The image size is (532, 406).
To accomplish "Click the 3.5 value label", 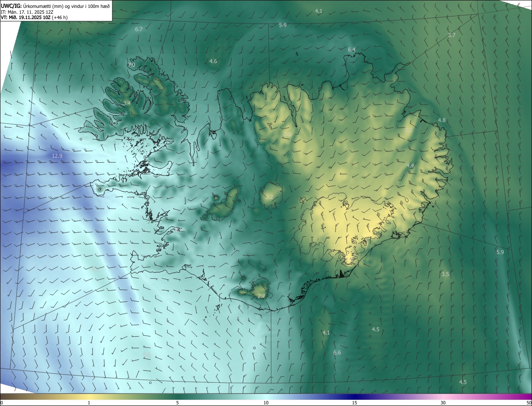I will (x=445, y=274).
